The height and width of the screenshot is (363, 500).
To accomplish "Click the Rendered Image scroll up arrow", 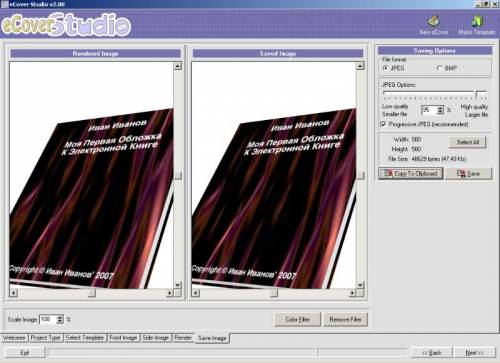I will point(178,66).
